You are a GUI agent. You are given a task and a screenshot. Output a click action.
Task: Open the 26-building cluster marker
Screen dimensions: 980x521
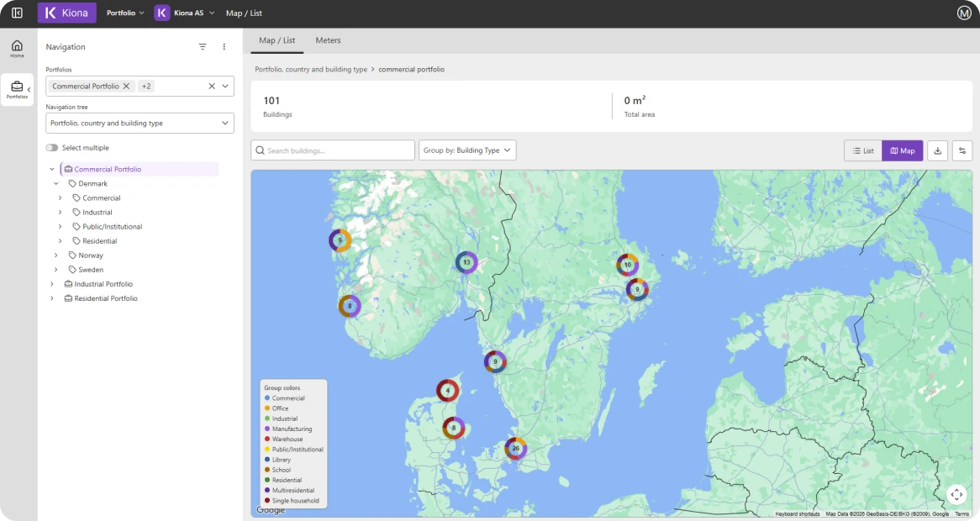point(515,448)
